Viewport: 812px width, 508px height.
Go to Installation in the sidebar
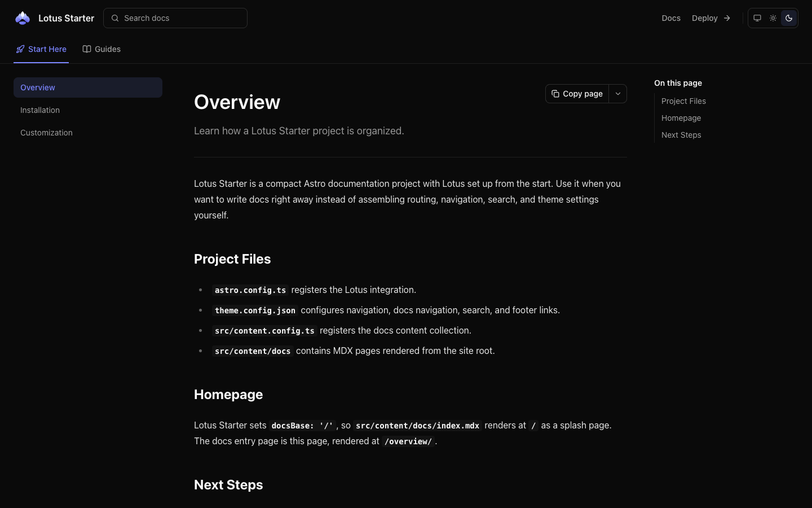(x=88, y=110)
